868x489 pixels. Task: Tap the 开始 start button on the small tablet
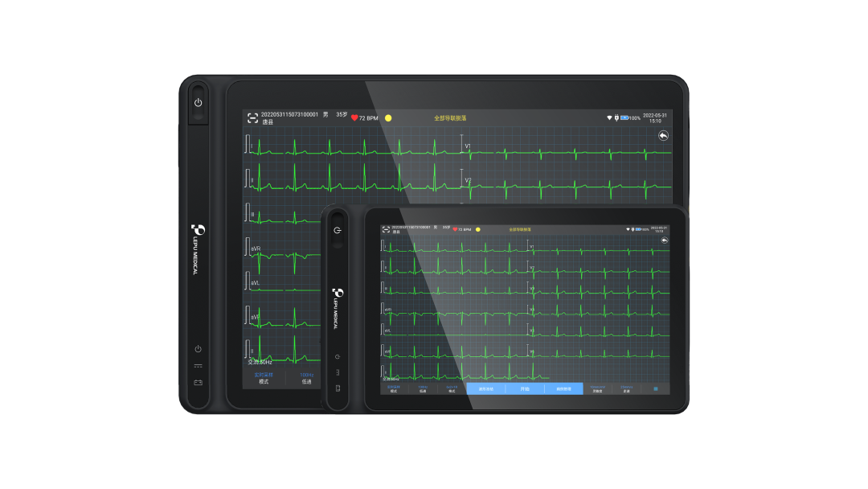[525, 388]
